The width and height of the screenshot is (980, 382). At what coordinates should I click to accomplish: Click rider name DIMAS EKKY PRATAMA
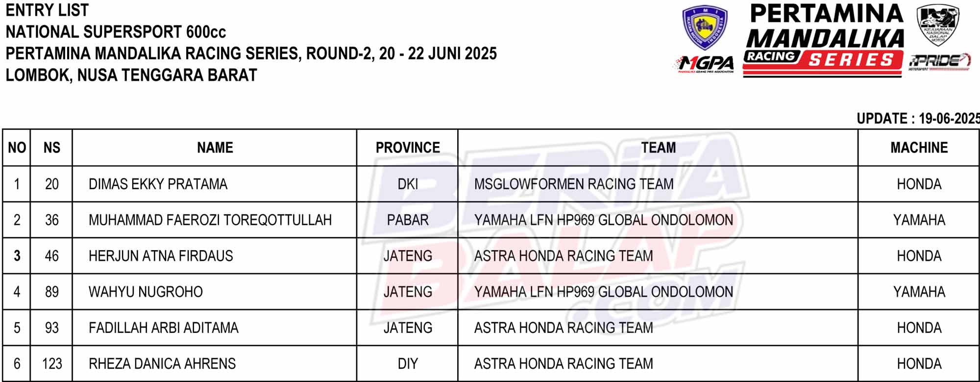(158, 184)
